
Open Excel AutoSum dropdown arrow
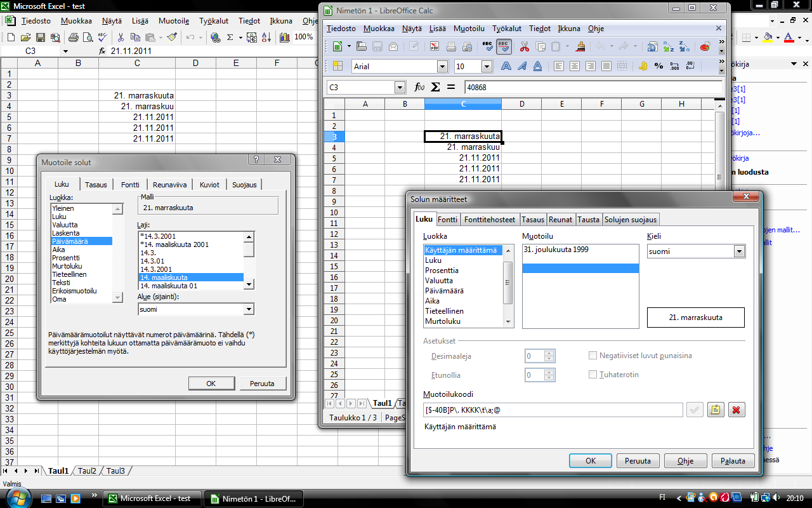click(241, 37)
